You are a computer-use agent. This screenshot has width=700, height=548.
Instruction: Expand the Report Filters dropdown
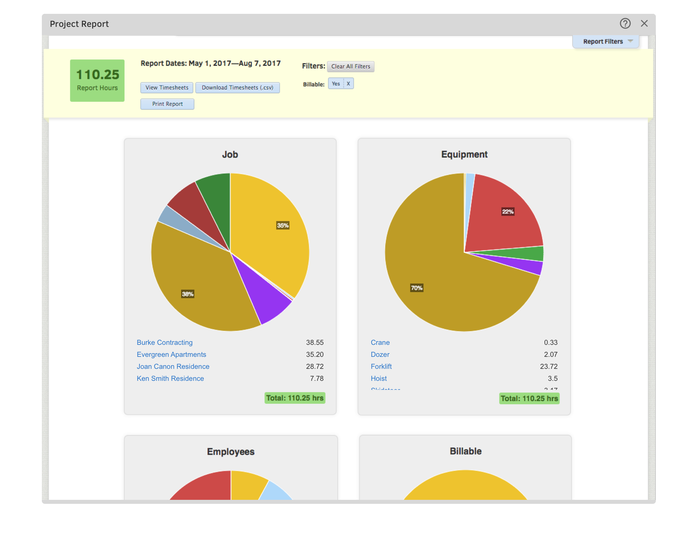(606, 42)
